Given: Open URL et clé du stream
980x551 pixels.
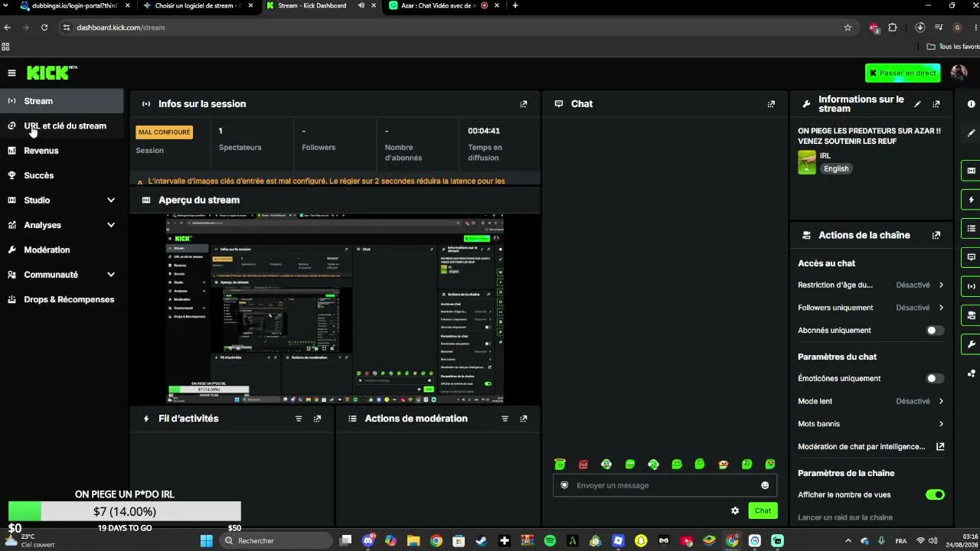Looking at the screenshot, I should pyautogui.click(x=61, y=126).
